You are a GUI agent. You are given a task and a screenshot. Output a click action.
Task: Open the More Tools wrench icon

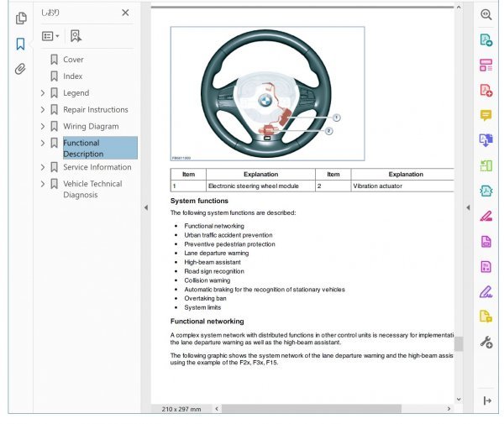pos(486,342)
